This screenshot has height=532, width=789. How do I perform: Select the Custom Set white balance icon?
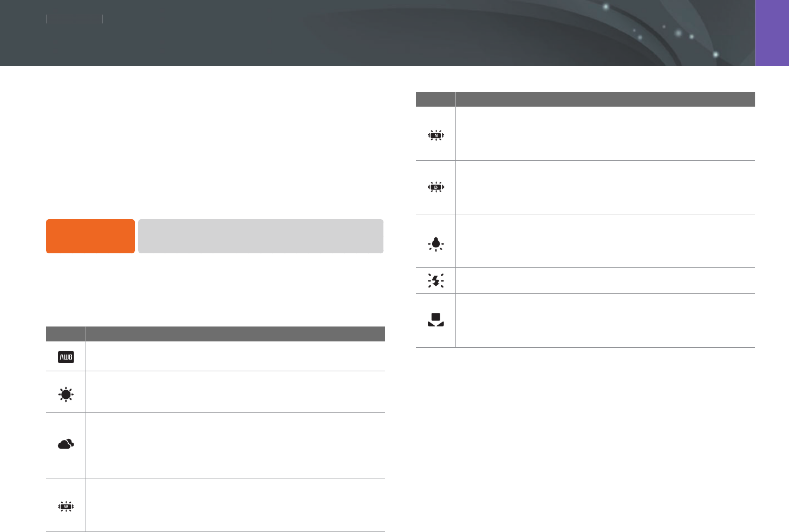[436, 320]
